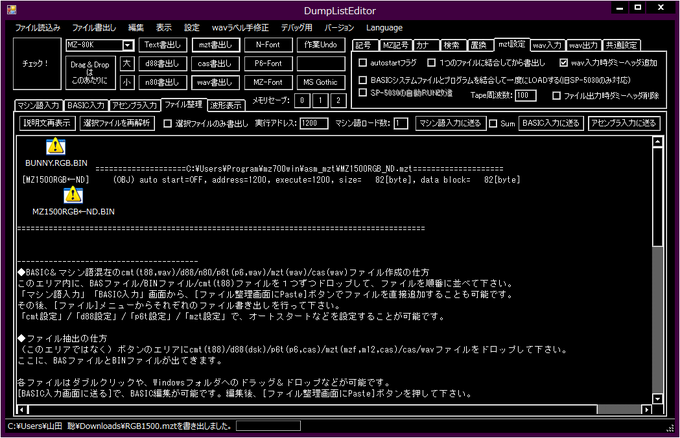Screen dimensions: 680x438
Task: Open the ファイル書出し menu
Action: (x=94, y=28)
